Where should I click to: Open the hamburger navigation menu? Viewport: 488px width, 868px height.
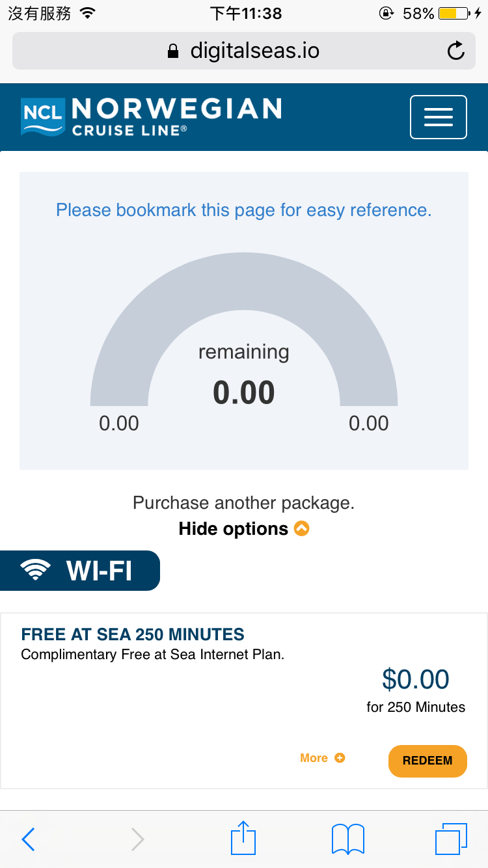pyautogui.click(x=438, y=117)
